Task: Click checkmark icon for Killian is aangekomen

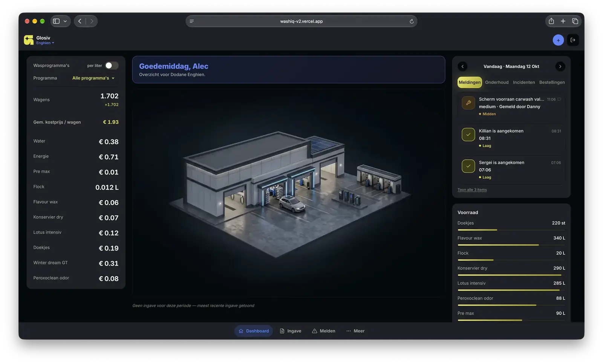Action: pyautogui.click(x=468, y=134)
